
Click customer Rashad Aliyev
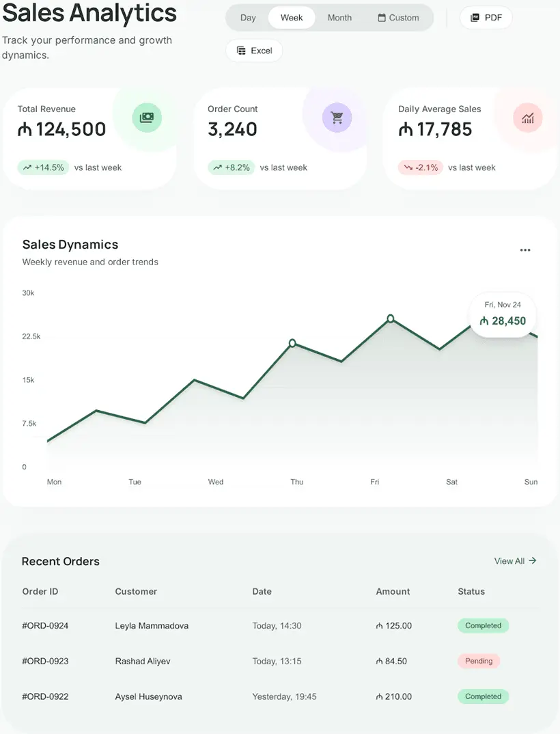[x=143, y=661]
